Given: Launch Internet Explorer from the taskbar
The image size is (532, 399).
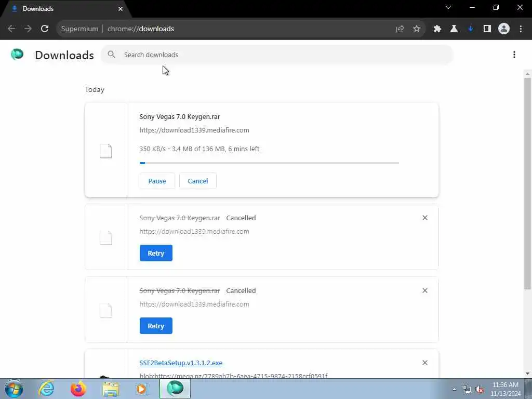Looking at the screenshot, I should coord(46,389).
